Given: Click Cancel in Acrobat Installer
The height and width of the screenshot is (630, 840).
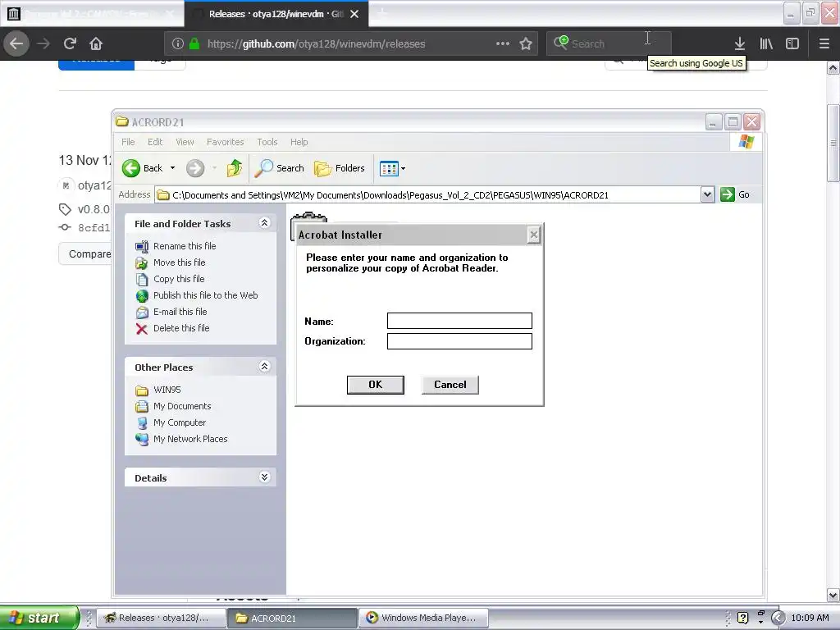Looking at the screenshot, I should pos(450,385).
